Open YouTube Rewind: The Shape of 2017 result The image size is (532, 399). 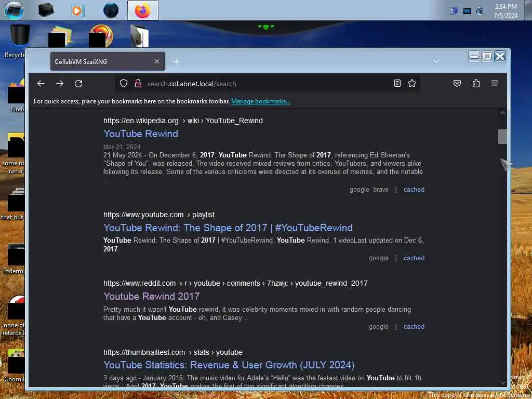pos(228,228)
